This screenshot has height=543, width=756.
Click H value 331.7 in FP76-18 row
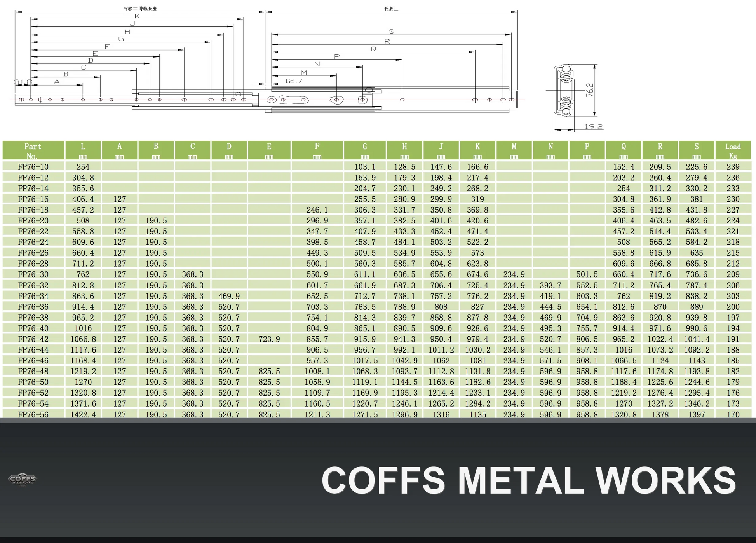pyautogui.click(x=404, y=210)
